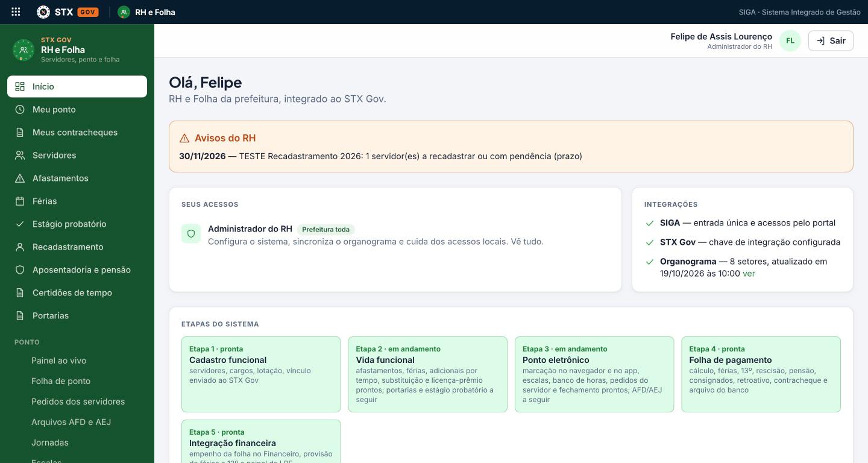Image resolution: width=868 pixels, height=463 pixels.
Task: Open the Etapa 4 Folha de pagamento card
Action: click(x=761, y=374)
